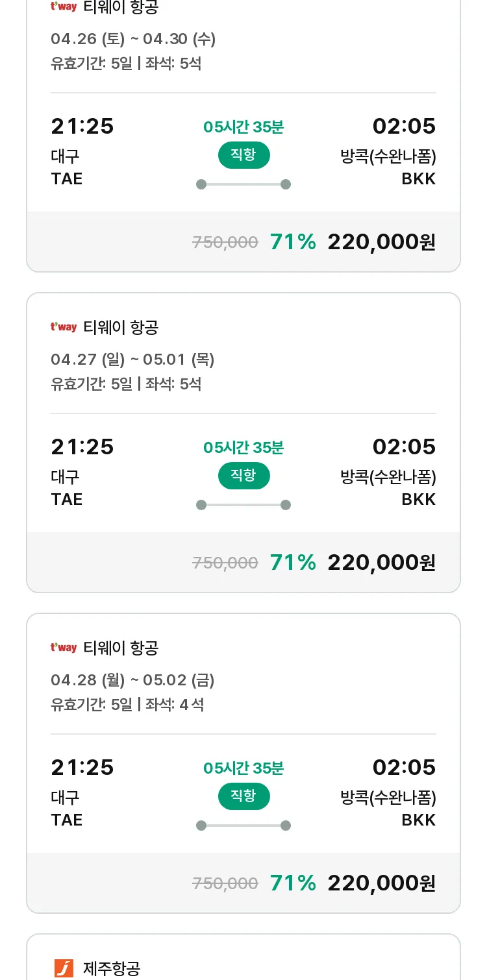Image resolution: width=487 pixels, height=980 pixels.
Task: Select 220,000원 price on 04.28 flight
Action: click(x=381, y=883)
